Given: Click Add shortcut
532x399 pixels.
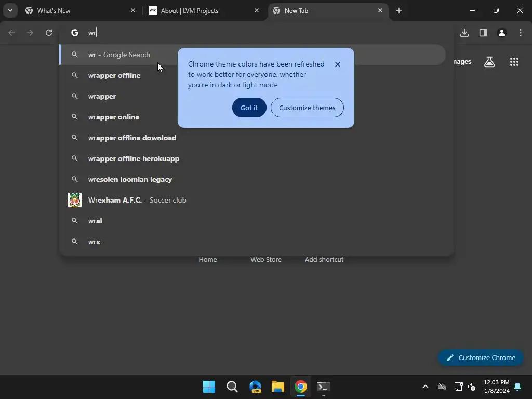Looking at the screenshot, I should click(x=324, y=260).
